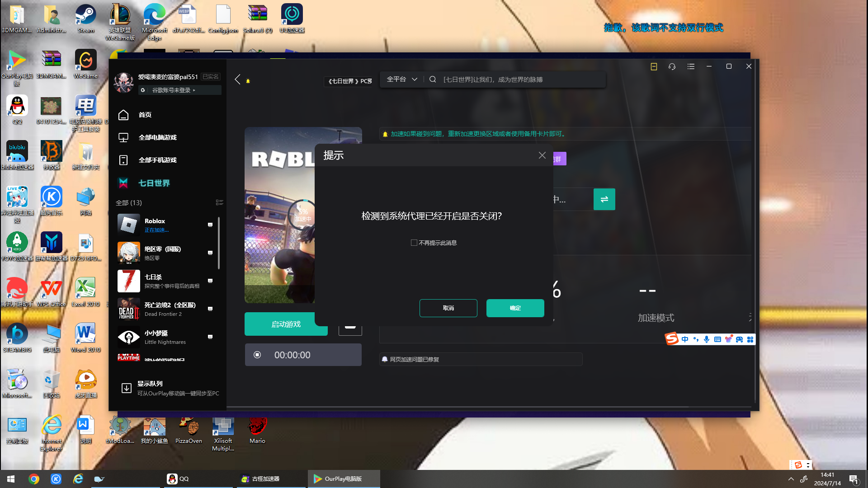The width and height of the screenshot is (868, 488).
Task: Click Sogou IME 中 language toggle
Action: (x=685, y=339)
